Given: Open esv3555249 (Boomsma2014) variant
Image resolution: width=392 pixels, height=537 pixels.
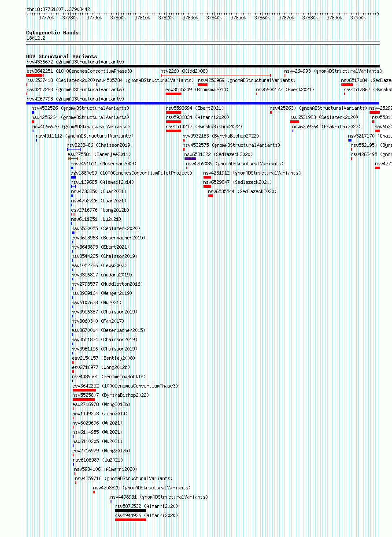Looking at the screenshot, I should pyautogui.click(x=197, y=89).
